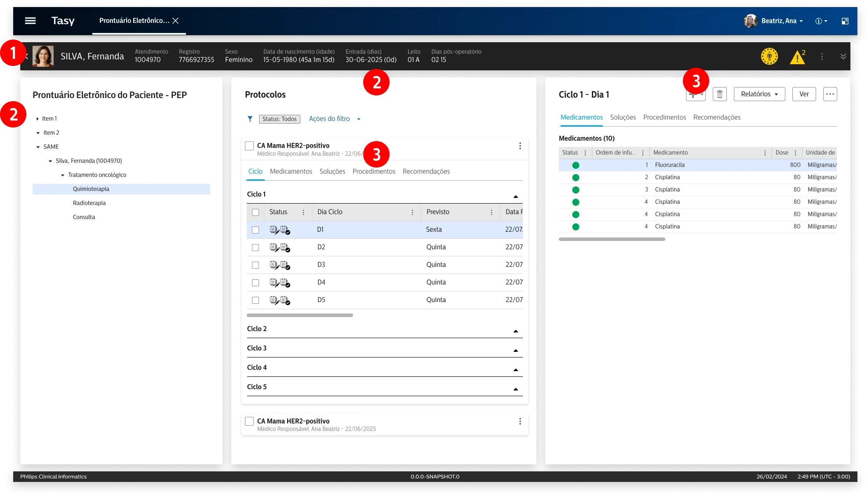
Task: Close the Prontuário Eletrônico tab
Action: pyautogui.click(x=175, y=21)
